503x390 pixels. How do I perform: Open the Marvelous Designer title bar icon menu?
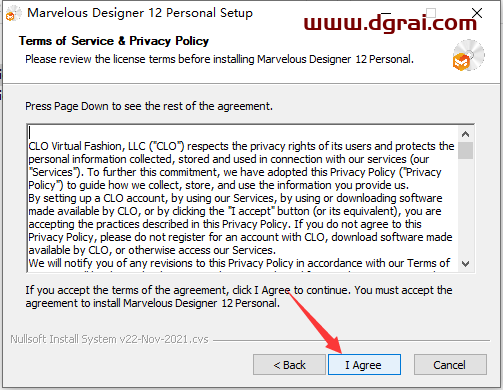coord(13,13)
